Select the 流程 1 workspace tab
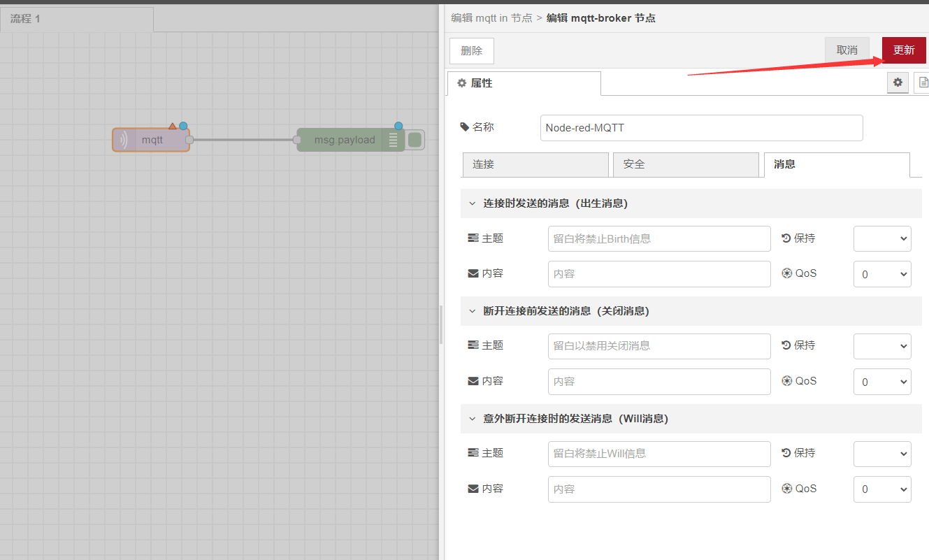 click(x=24, y=19)
